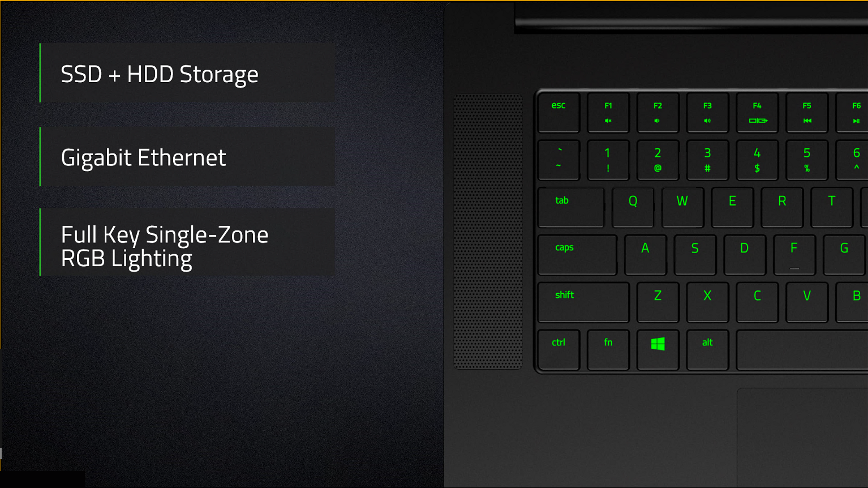Click the Gigabit Ethernet feature label

coord(144,157)
